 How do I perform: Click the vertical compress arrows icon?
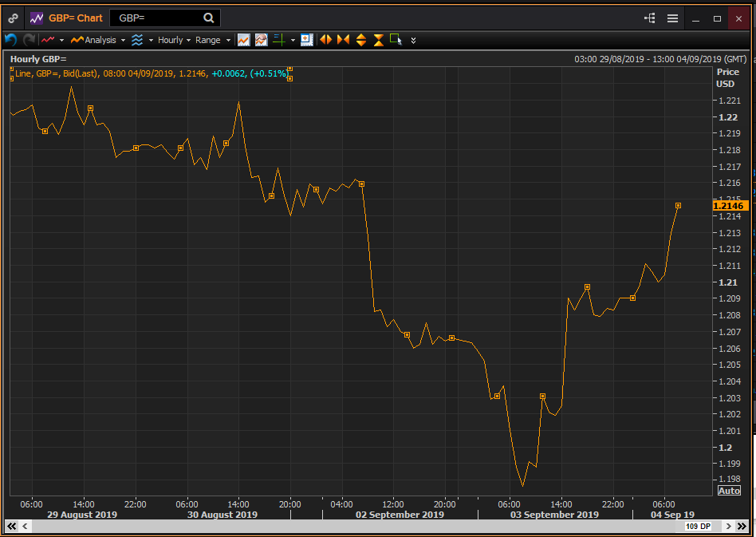(x=379, y=40)
